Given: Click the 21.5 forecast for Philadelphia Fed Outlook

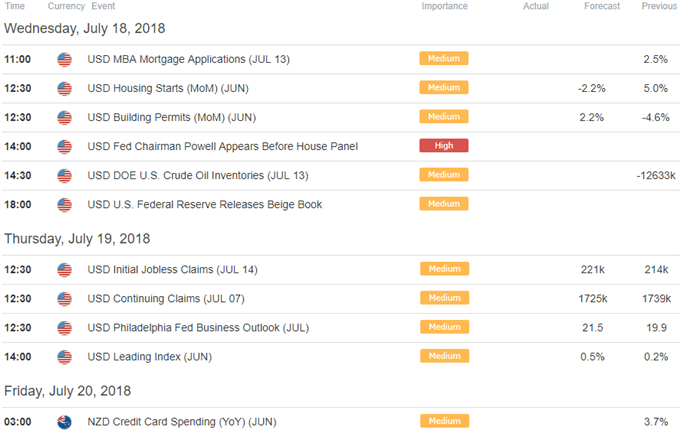Looking at the screenshot, I should point(592,328).
